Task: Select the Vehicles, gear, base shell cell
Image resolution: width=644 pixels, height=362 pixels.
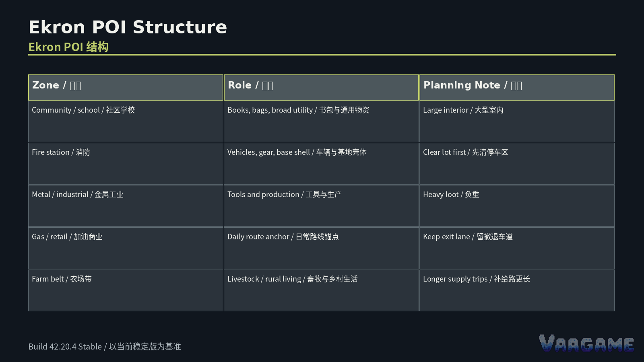Action: pos(321,164)
